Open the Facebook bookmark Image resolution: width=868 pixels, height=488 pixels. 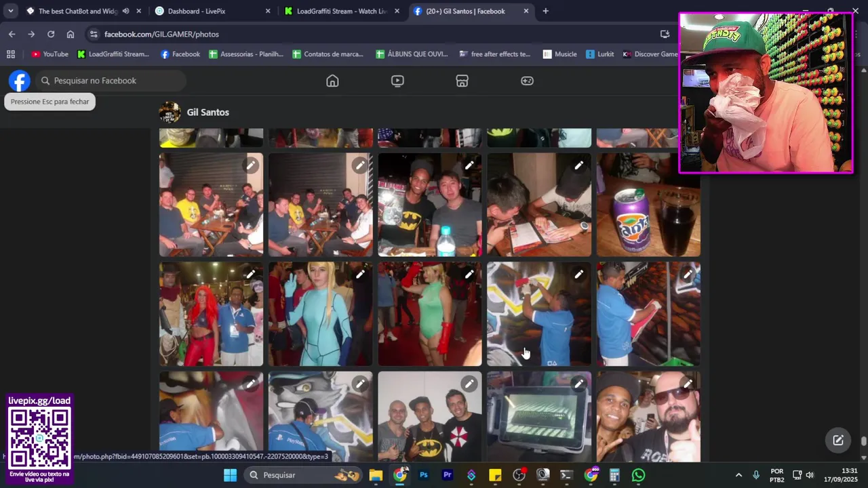(x=180, y=54)
